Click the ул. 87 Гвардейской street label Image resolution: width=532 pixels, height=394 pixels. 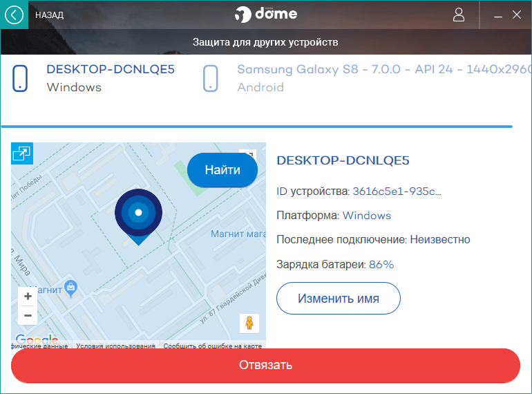coord(232,299)
